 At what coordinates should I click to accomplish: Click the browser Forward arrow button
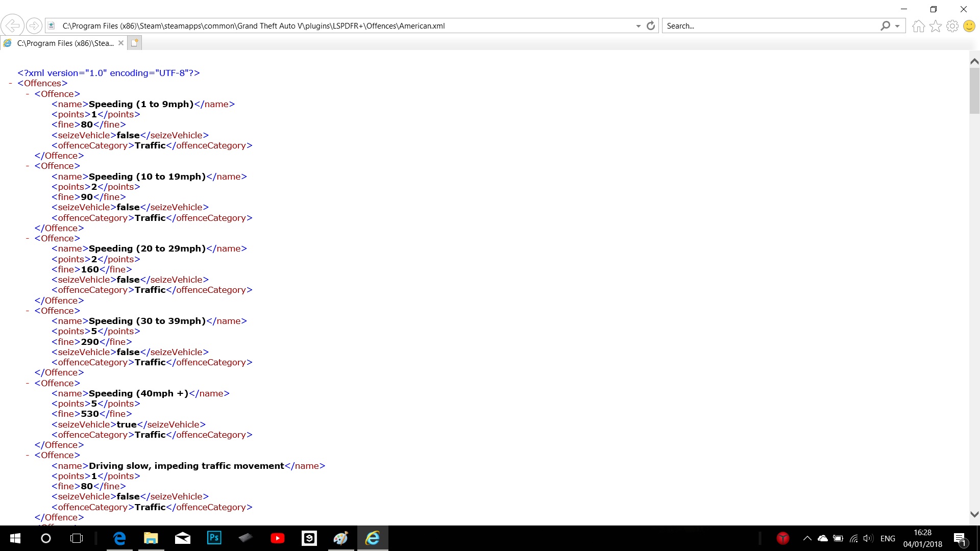pos(34,26)
